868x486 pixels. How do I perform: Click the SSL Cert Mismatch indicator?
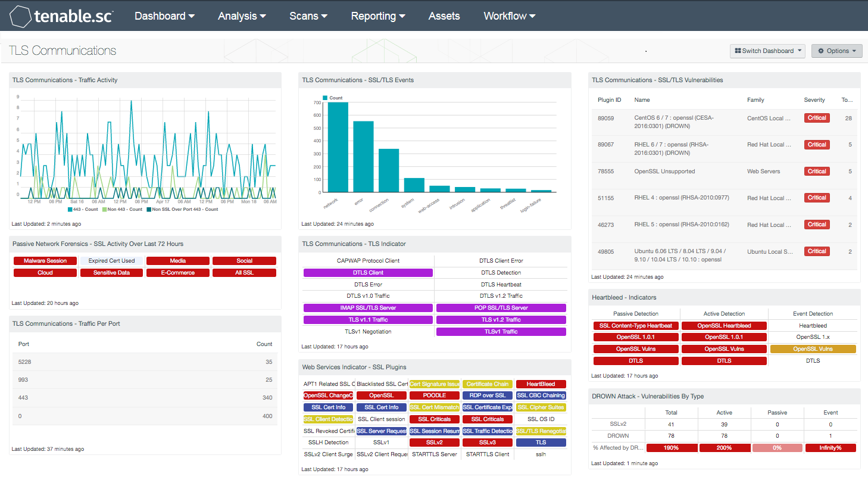tap(435, 407)
